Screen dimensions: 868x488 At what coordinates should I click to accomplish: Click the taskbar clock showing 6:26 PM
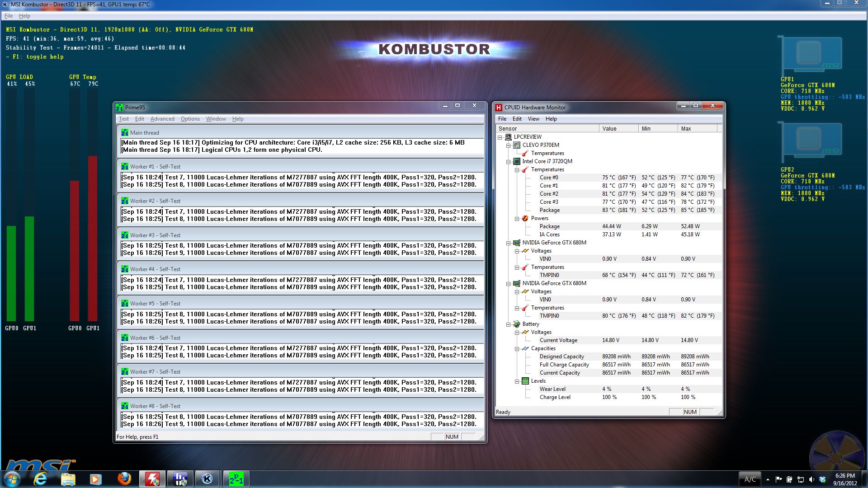pyautogui.click(x=845, y=479)
